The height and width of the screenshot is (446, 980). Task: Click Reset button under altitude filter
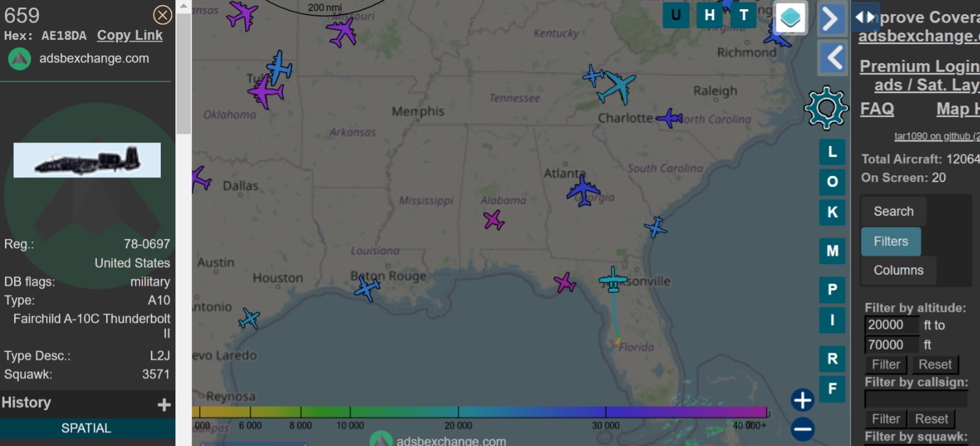pos(935,365)
